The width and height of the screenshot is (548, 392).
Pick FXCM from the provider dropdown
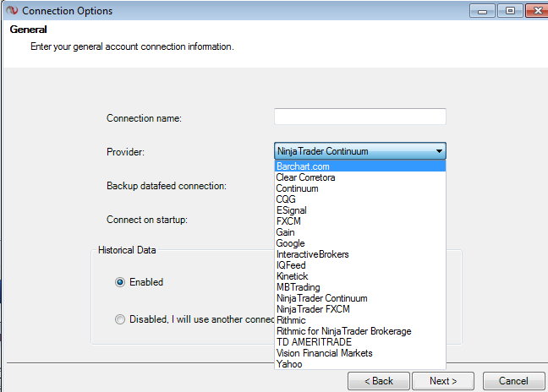[360, 221]
